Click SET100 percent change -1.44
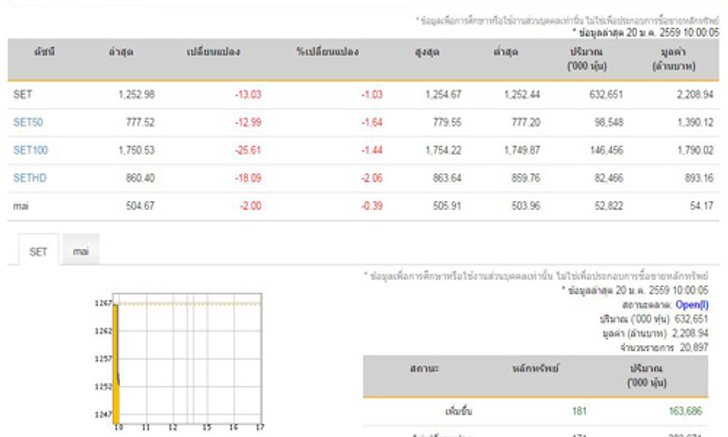This screenshot has height=437, width=728. click(372, 150)
